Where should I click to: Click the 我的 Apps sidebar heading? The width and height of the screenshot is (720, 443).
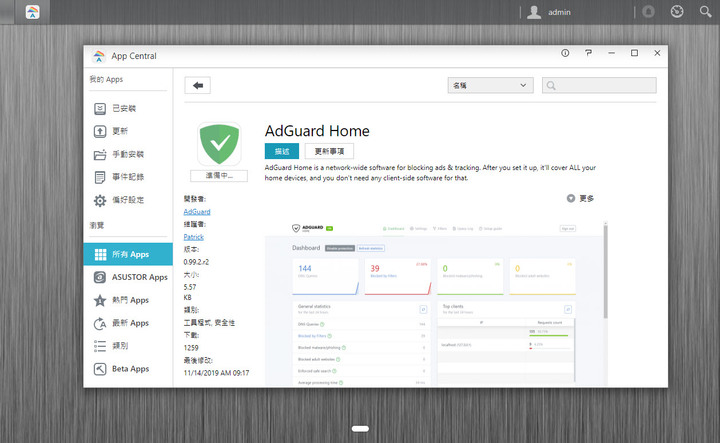(106, 79)
